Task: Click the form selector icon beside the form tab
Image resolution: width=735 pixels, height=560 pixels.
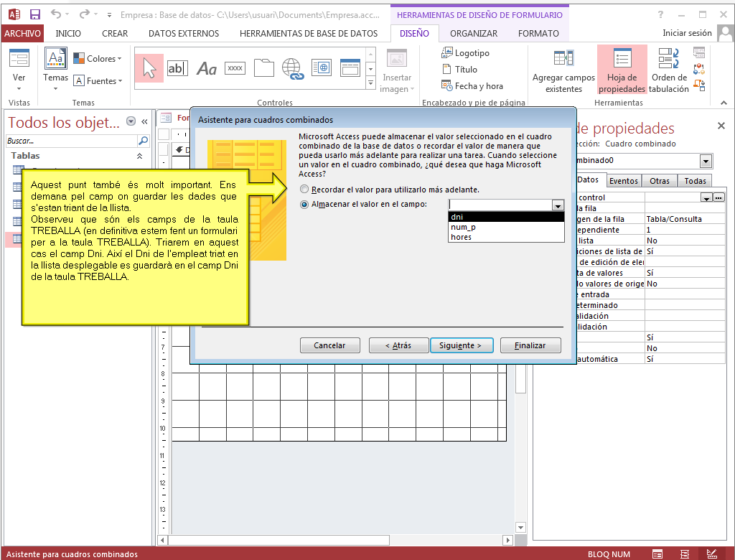Action: tap(166, 118)
